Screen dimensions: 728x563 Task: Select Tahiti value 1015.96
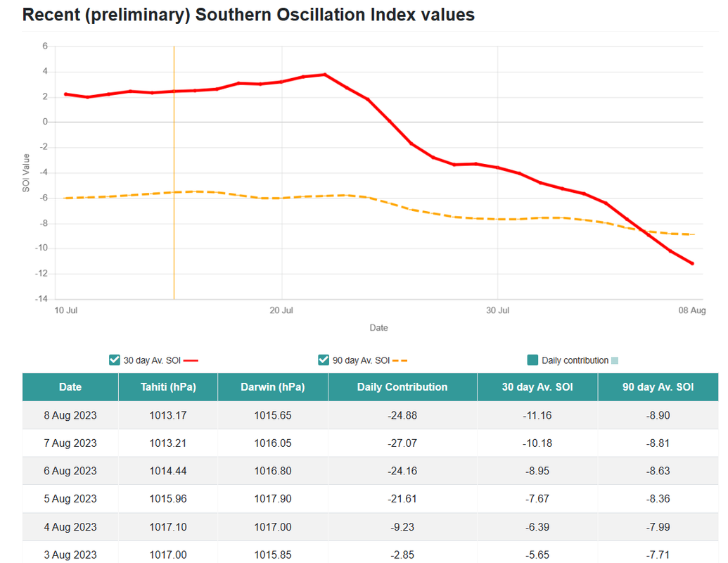(168, 499)
